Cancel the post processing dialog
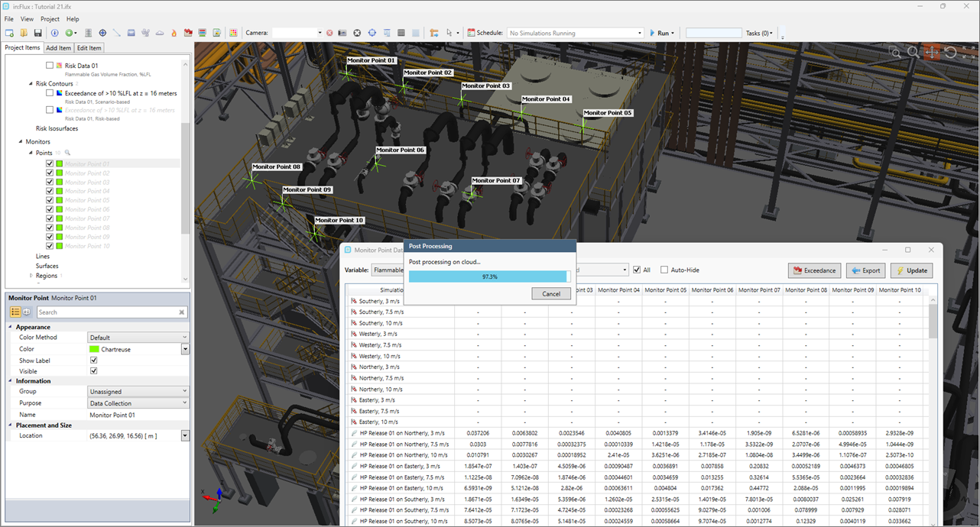This screenshot has height=527, width=980. [550, 293]
